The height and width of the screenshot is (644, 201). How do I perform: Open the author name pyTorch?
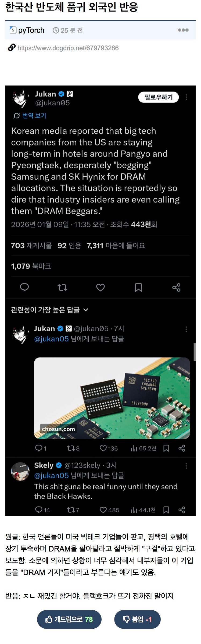[31, 30]
